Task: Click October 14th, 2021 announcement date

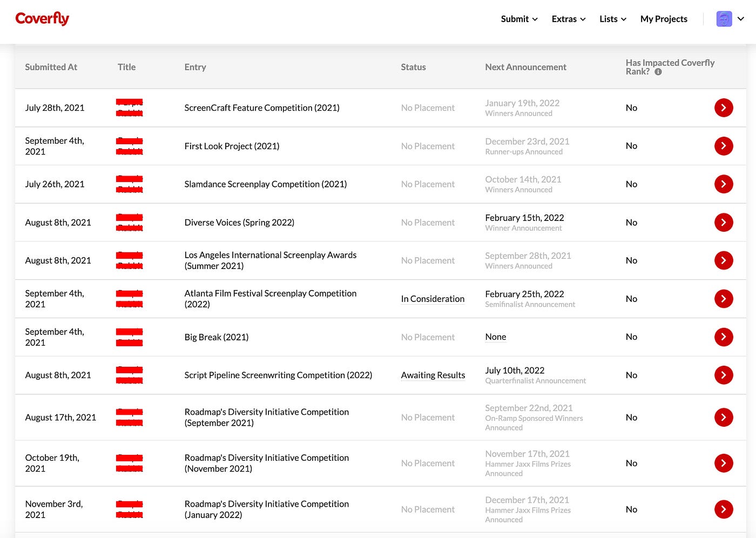Action: pyautogui.click(x=523, y=179)
